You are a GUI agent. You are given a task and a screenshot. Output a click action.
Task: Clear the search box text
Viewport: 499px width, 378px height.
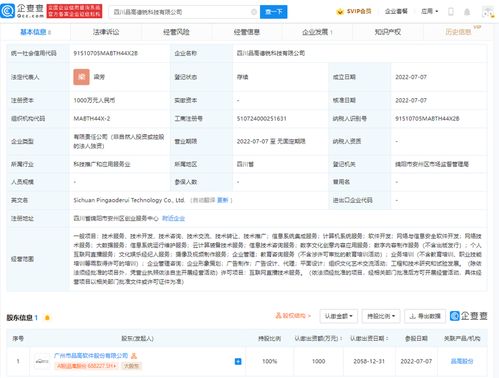[x=254, y=12]
